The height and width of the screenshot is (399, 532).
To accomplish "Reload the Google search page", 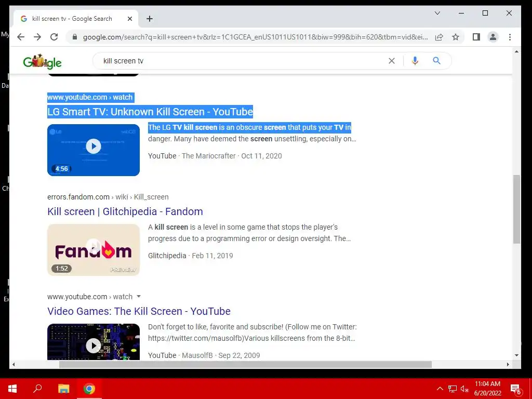I will point(54,37).
